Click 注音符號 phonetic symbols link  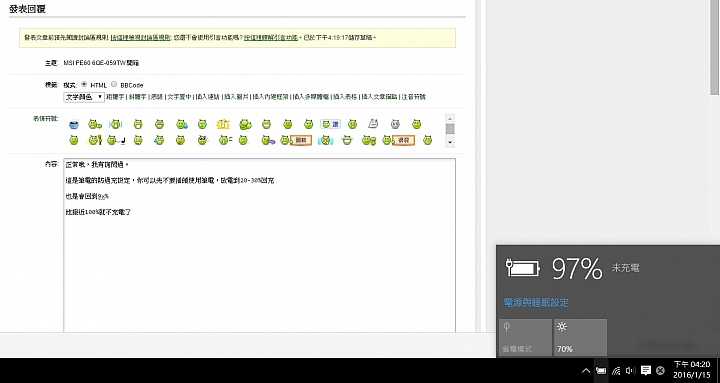[414, 97]
